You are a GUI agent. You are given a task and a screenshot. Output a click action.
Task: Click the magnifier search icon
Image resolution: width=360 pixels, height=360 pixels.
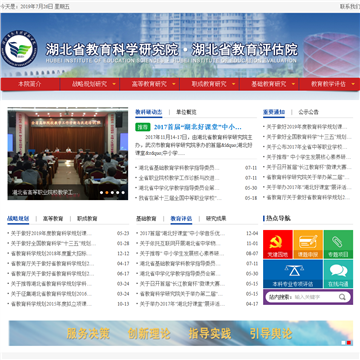[342, 297]
